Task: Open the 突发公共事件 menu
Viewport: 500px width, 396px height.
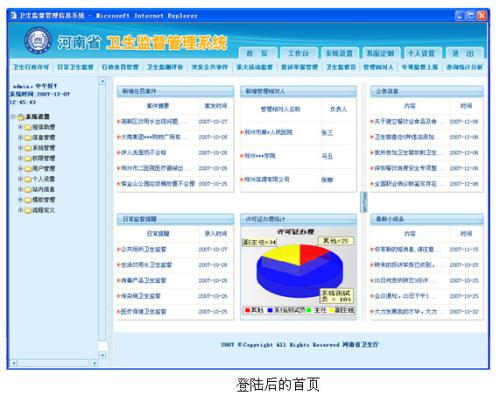Action: [210, 67]
